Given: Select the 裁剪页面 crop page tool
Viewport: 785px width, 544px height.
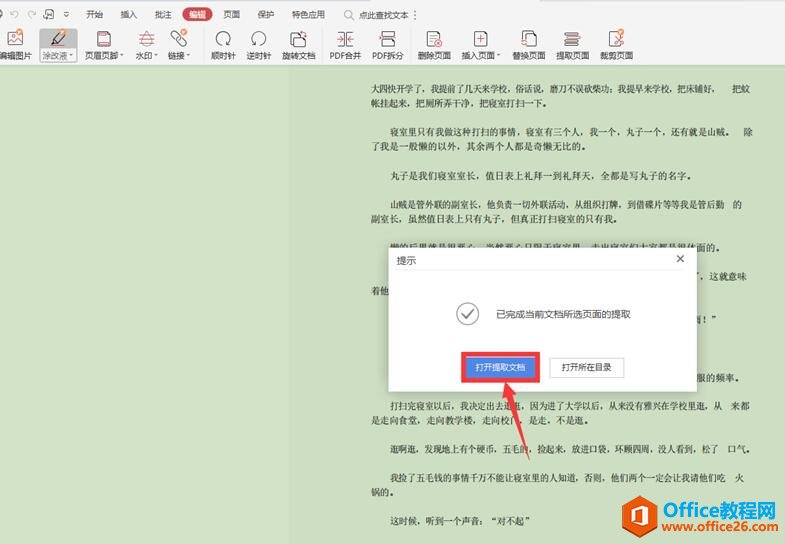Looking at the screenshot, I should tap(616, 45).
